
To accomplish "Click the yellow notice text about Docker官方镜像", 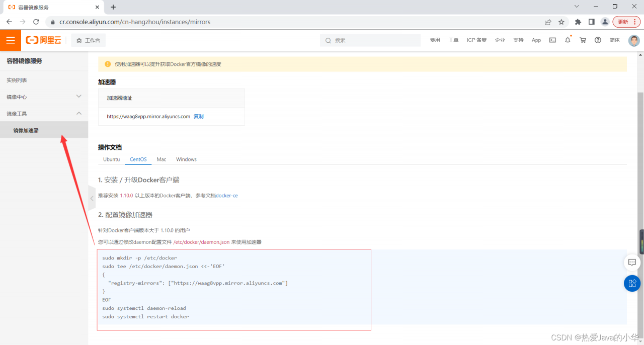I will (168, 64).
